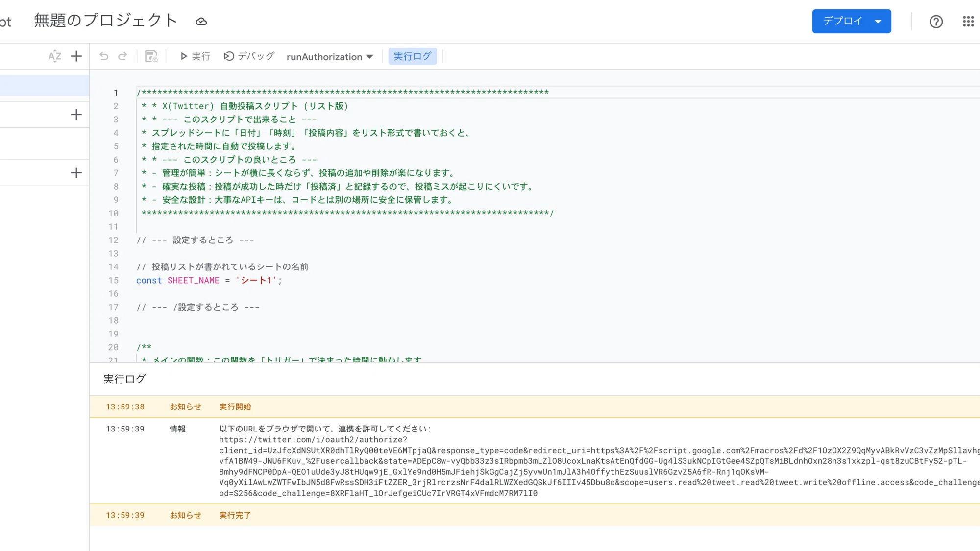
Task: Click the '実行完了' log entry
Action: (235, 516)
